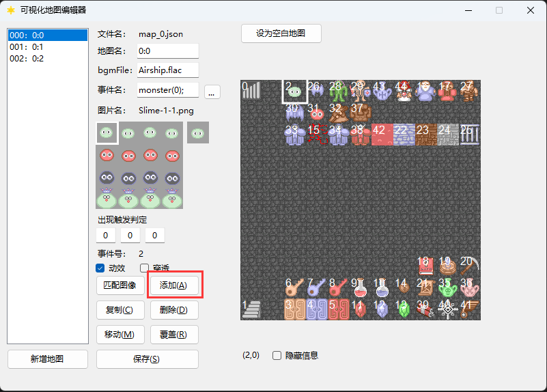
Task: Choose the pickaxe tile numbered 20
Action: pos(470,266)
